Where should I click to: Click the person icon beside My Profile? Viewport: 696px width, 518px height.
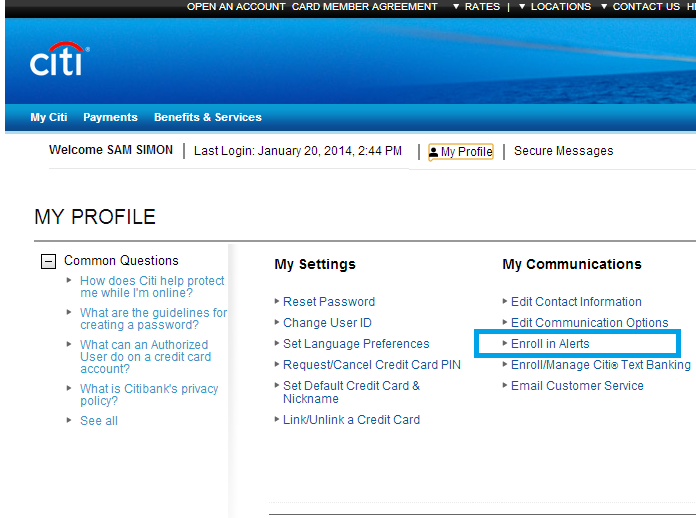pyautogui.click(x=434, y=152)
